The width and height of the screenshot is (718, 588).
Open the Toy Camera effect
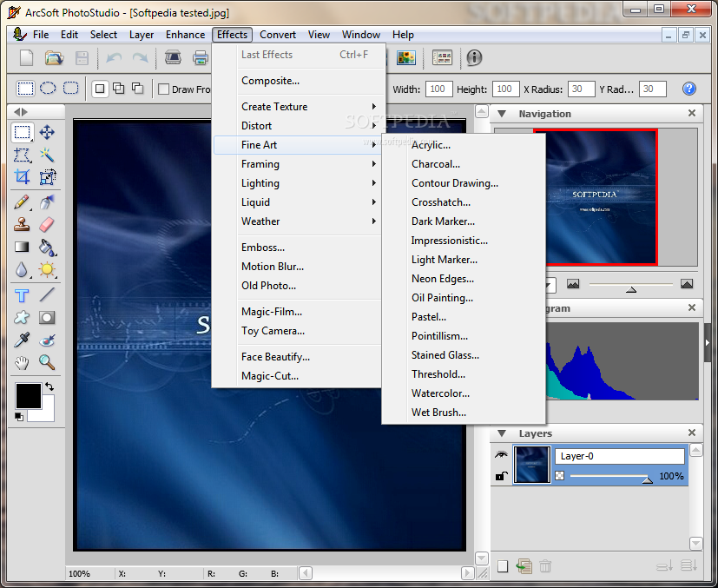click(297, 331)
